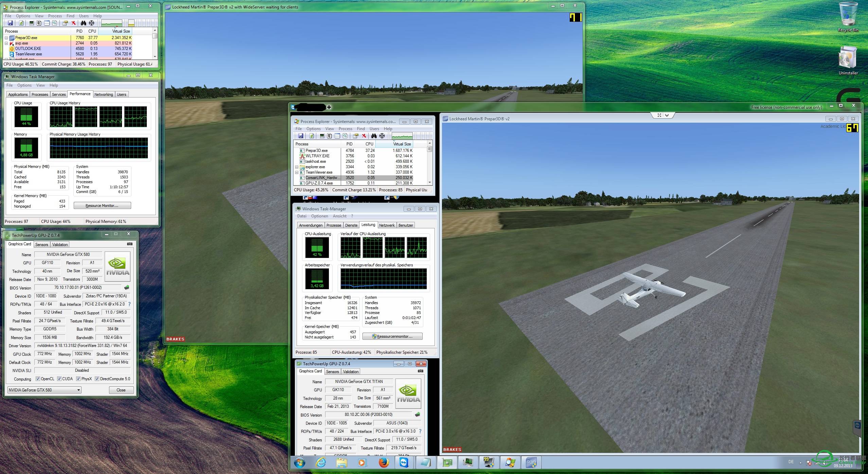The image size is (868, 474).
Task: Click Firefox icon in remote taskbar
Action: pos(384,463)
